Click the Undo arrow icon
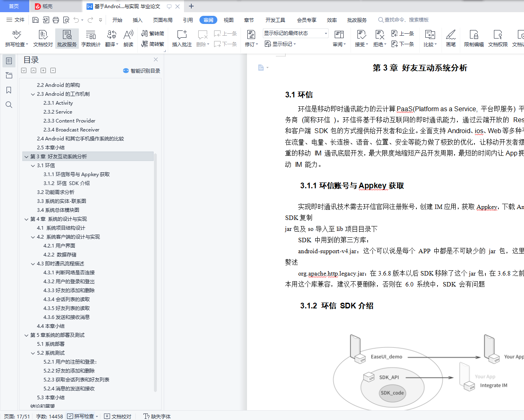 (x=76, y=20)
